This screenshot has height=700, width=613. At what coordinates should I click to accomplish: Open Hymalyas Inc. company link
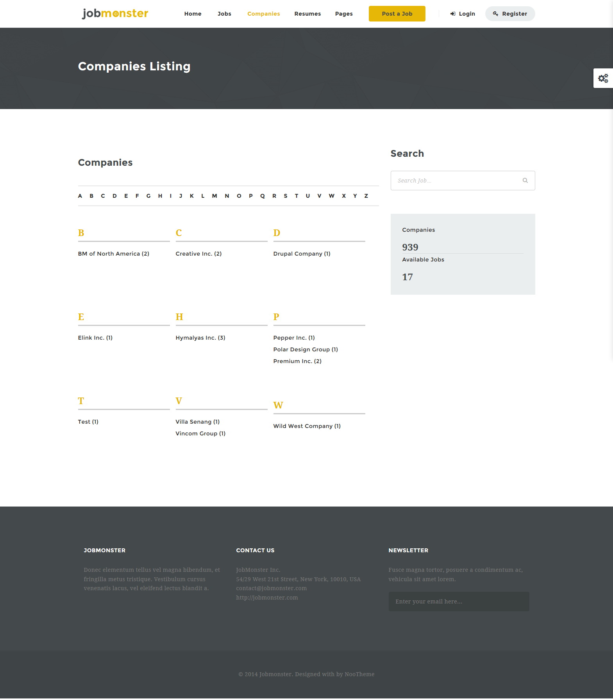click(x=200, y=338)
